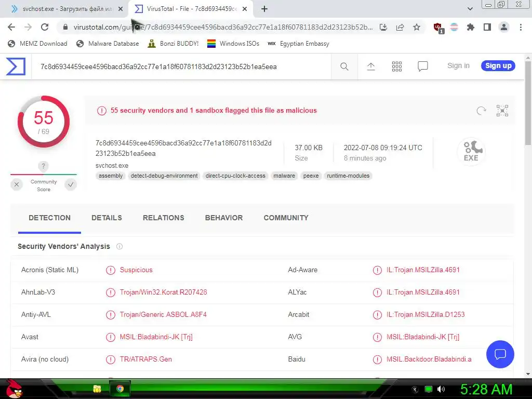
Task: Select the VirusTotal - File tab
Action: point(191,9)
